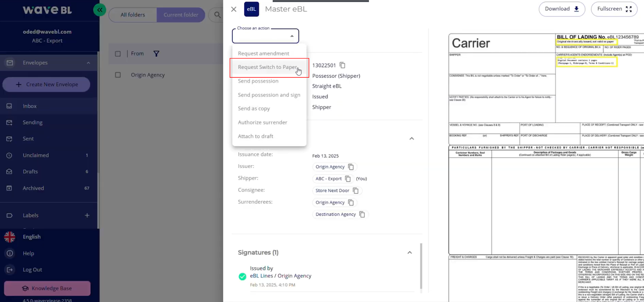The image size is (644, 302).
Task: Switch to the Current folder toggle
Action: pyautogui.click(x=181, y=15)
